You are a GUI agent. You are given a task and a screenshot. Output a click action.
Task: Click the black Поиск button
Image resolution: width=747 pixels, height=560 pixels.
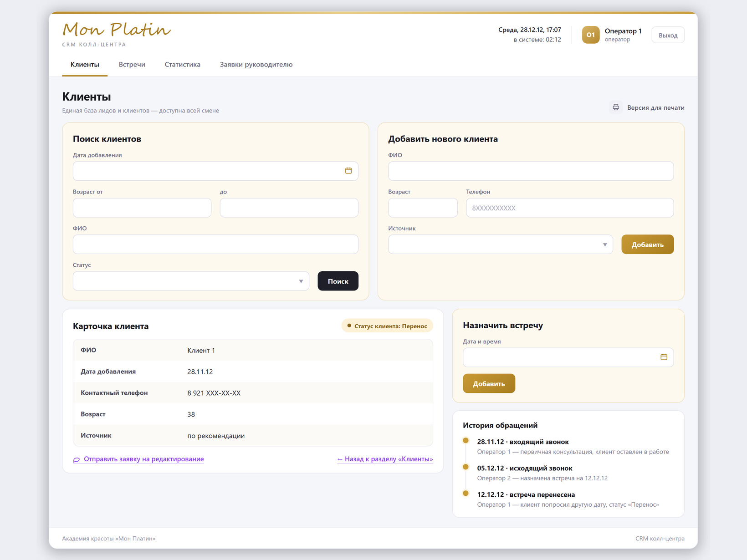[338, 281]
